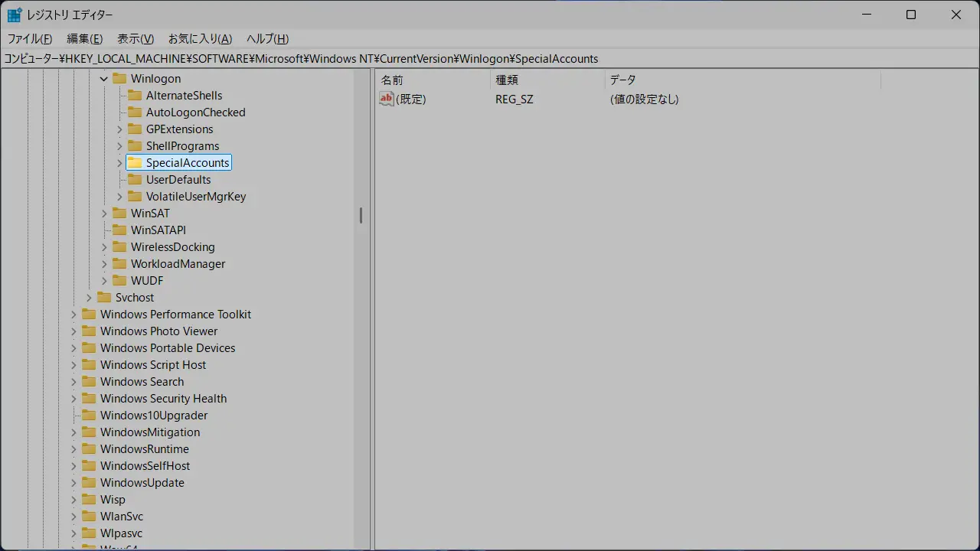The height and width of the screenshot is (551, 980).
Task: Open the 表示(V) menu
Action: pyautogui.click(x=136, y=39)
